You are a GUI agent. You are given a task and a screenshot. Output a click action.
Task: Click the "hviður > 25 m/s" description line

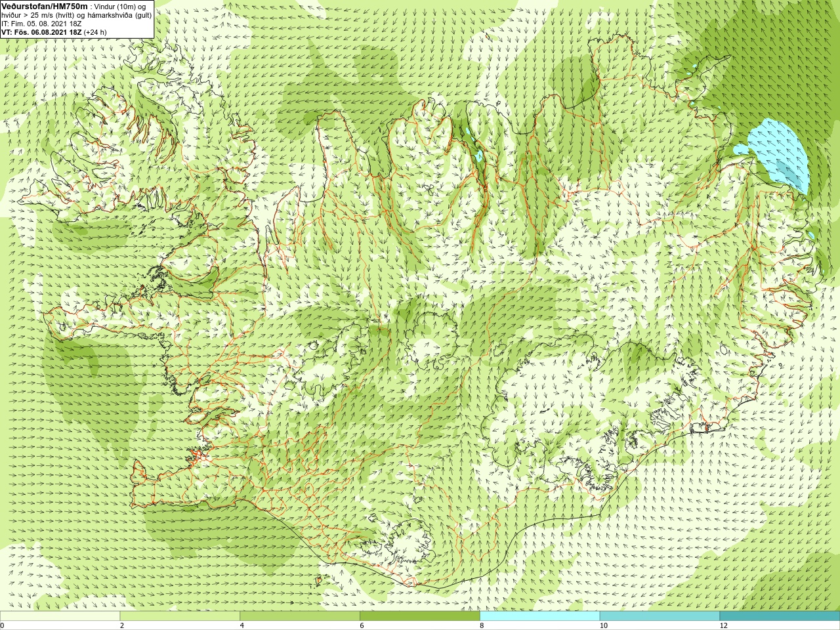(x=76, y=14)
